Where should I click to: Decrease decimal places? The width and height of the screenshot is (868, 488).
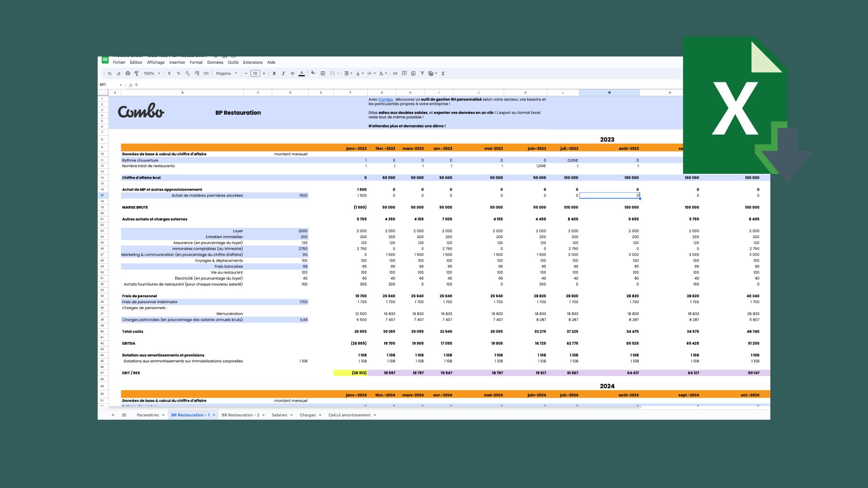point(188,73)
